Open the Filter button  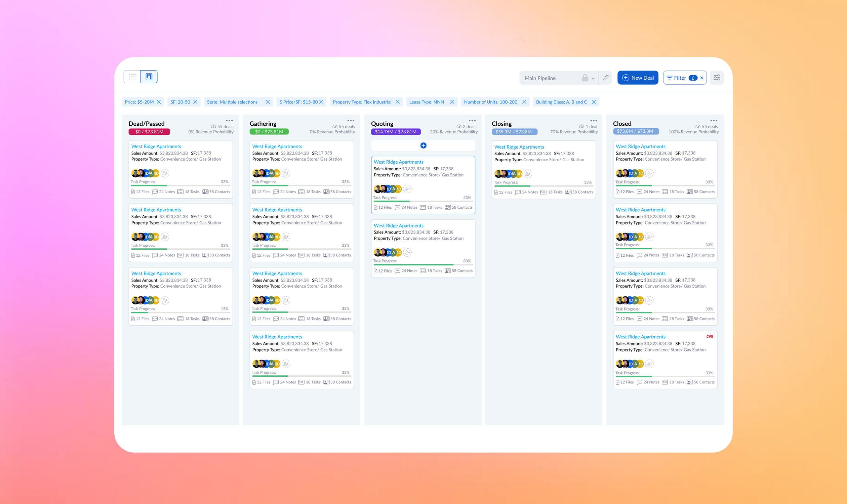pyautogui.click(x=681, y=78)
